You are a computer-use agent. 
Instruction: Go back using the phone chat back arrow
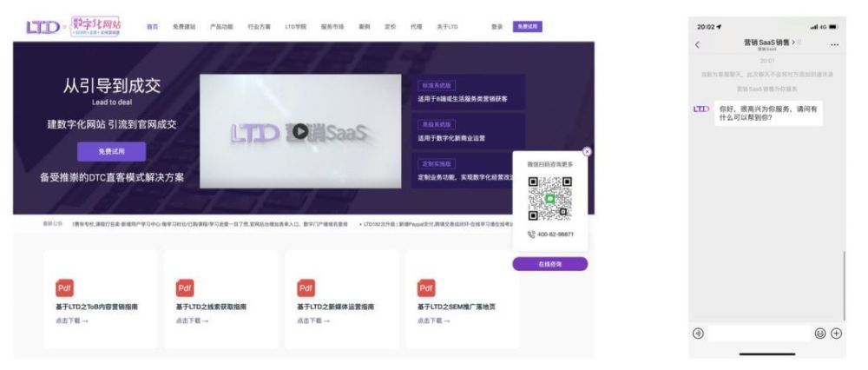697,45
